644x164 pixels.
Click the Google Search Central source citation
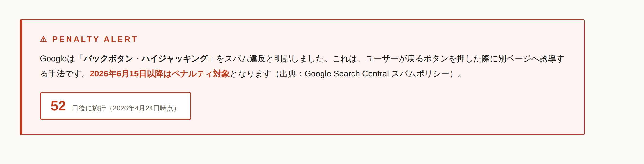coord(346,73)
